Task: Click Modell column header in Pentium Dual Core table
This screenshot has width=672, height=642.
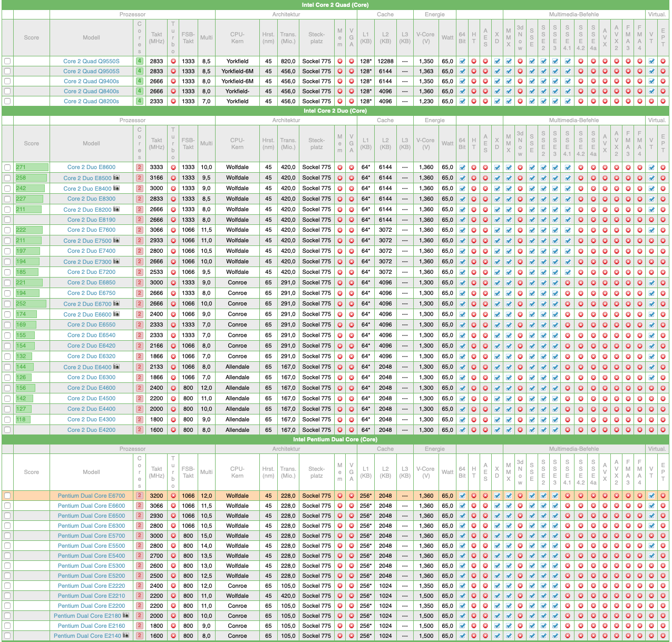Action: click(91, 472)
